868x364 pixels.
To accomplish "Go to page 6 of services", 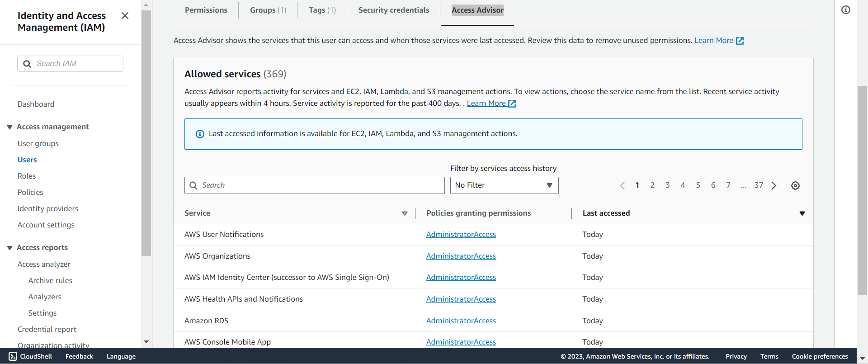I will (x=713, y=185).
